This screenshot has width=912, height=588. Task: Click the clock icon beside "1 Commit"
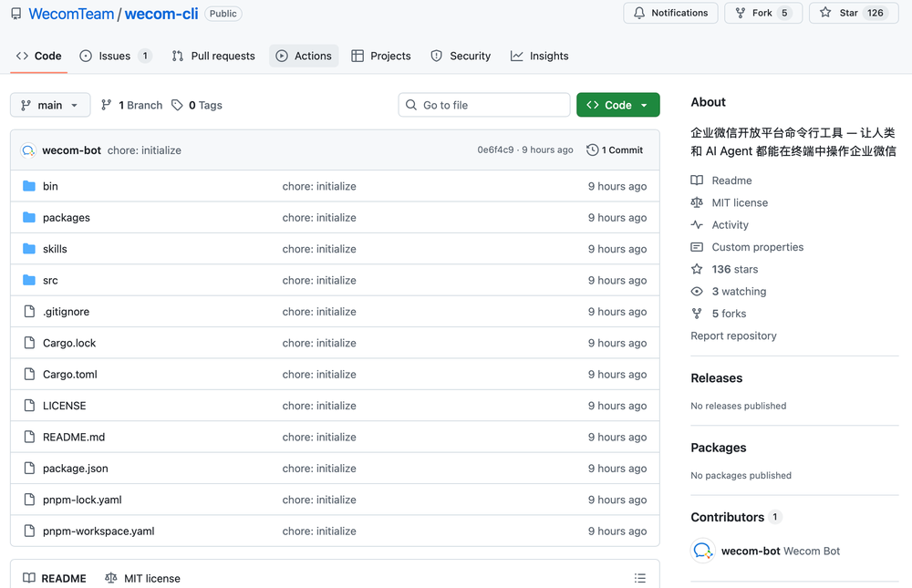coord(594,150)
